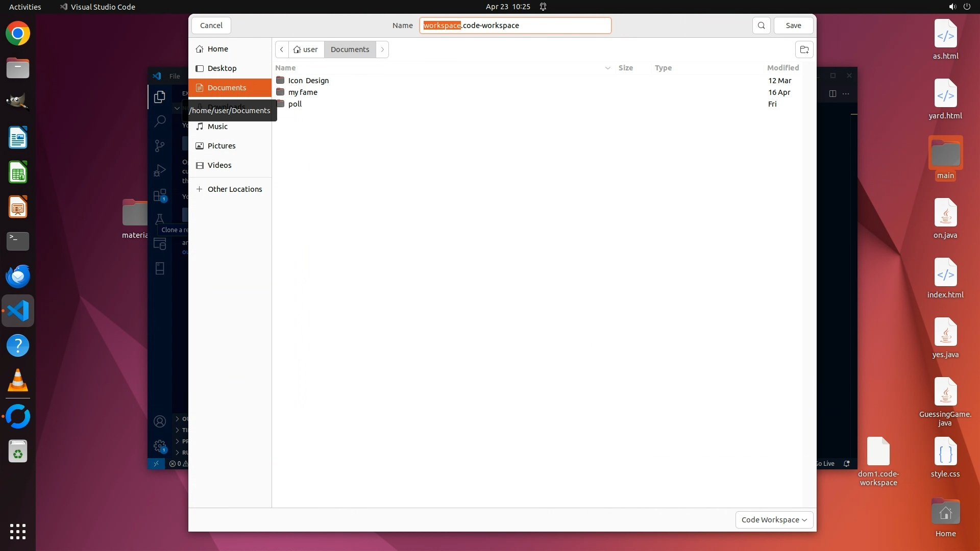Click the split editor icon
The width and height of the screenshot is (980, 551).
point(832,93)
